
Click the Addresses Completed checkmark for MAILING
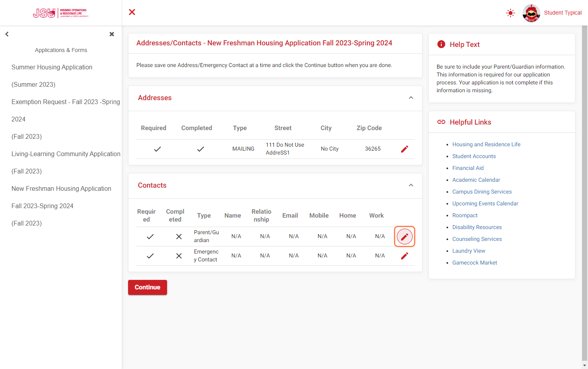(201, 149)
